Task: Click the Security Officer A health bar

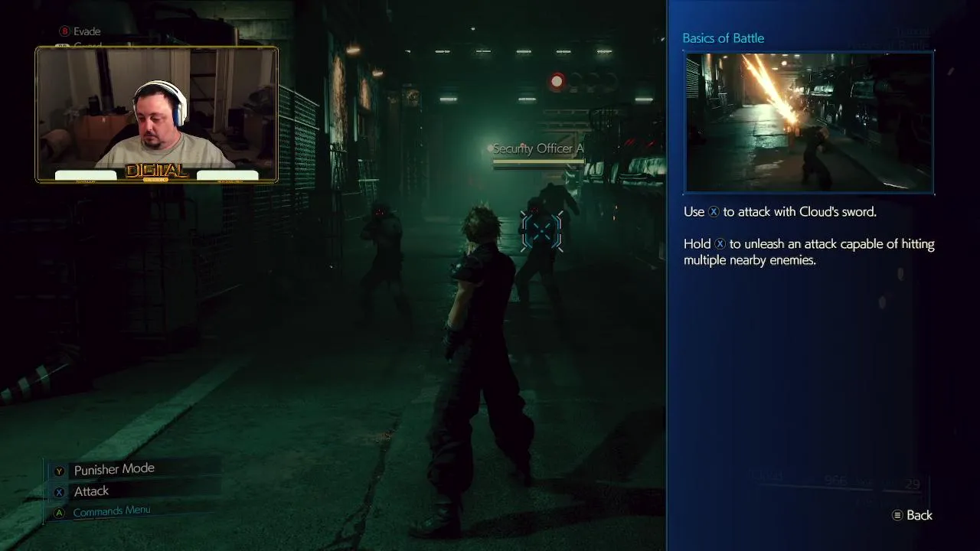Action: coord(539,162)
